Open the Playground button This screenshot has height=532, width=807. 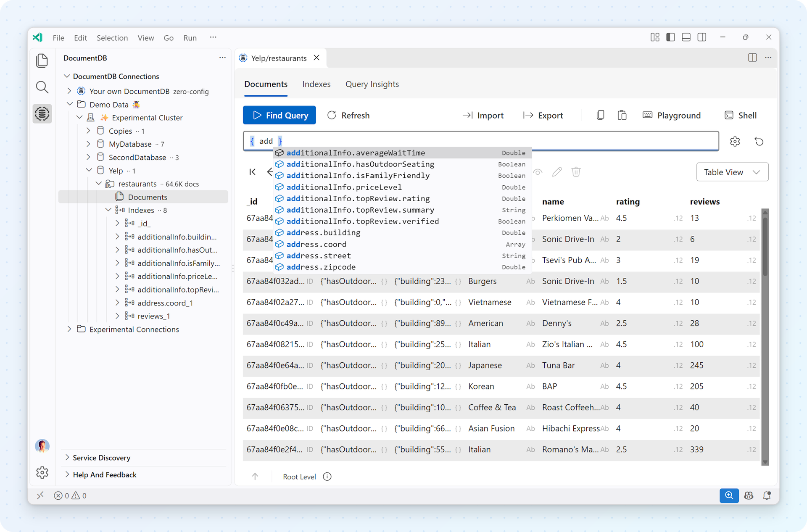point(672,115)
